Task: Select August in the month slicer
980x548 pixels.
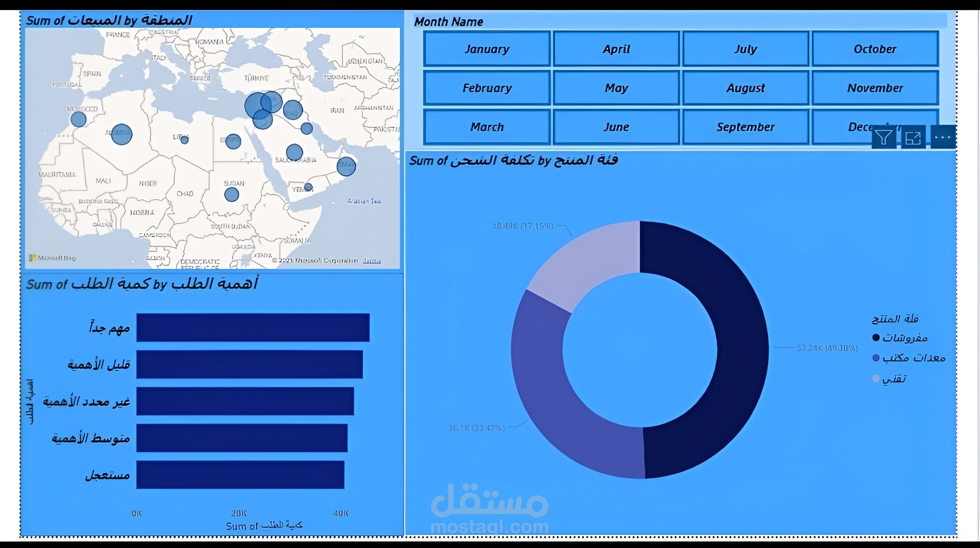Action: (x=745, y=88)
